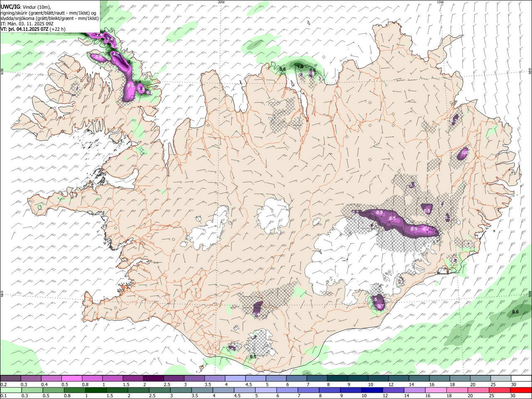Click the 'slydda/snjókoma' legend description line

[x=49, y=18]
